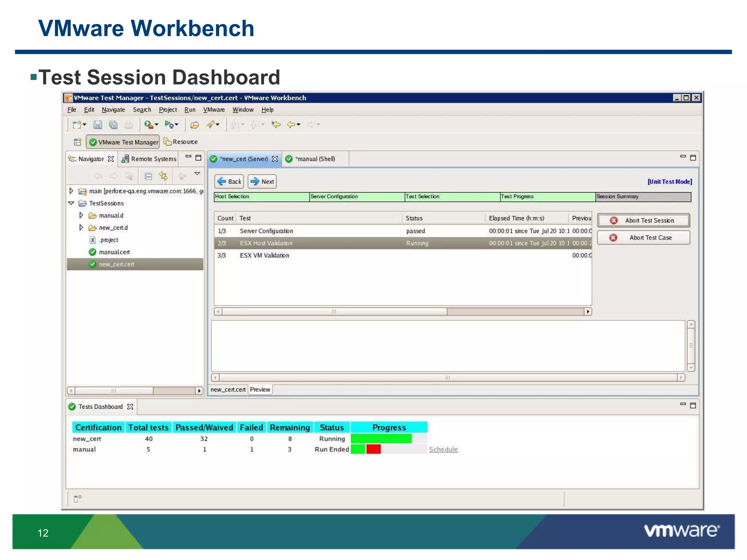Close the *new_cert (Server) editor tab
Viewport: 747px width, 560px height.
click(x=275, y=159)
